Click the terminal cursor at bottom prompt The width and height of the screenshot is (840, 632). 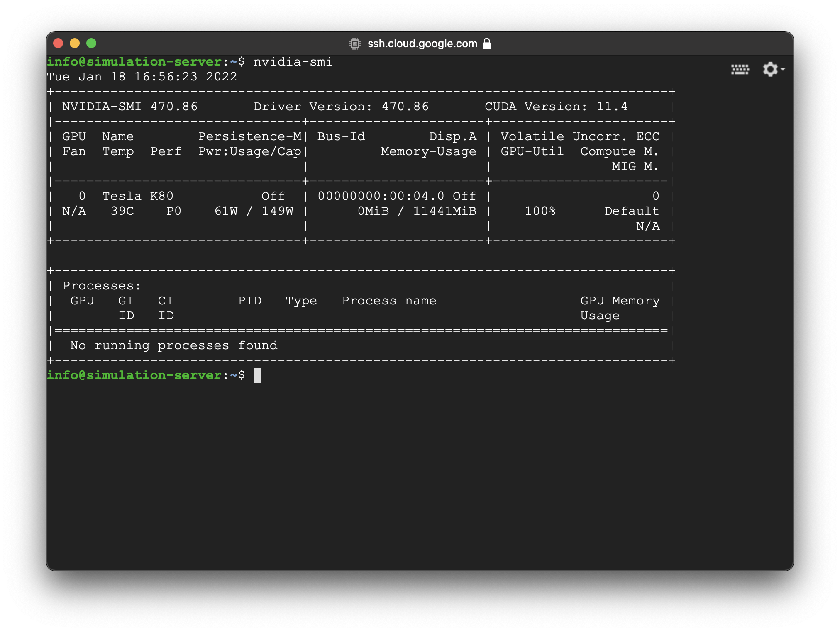[258, 376]
